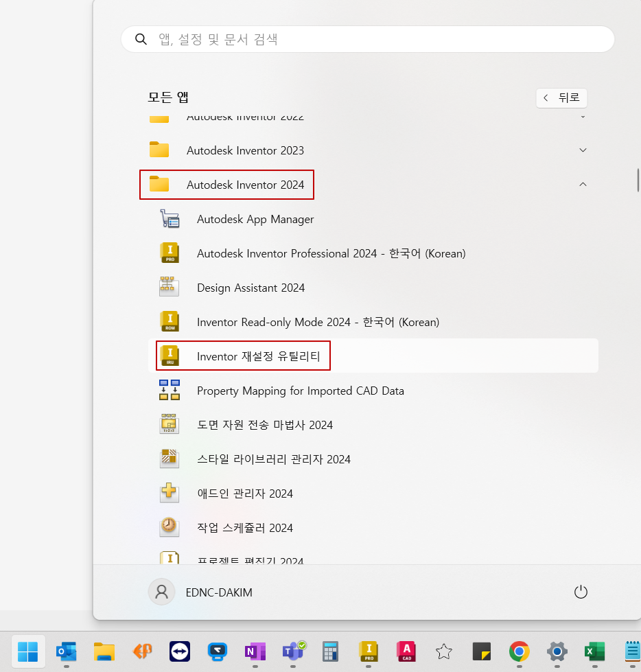Click the 도면 자원 전송 마법사 2024 icon
Viewport: 641px width, 672px height.
tap(170, 424)
